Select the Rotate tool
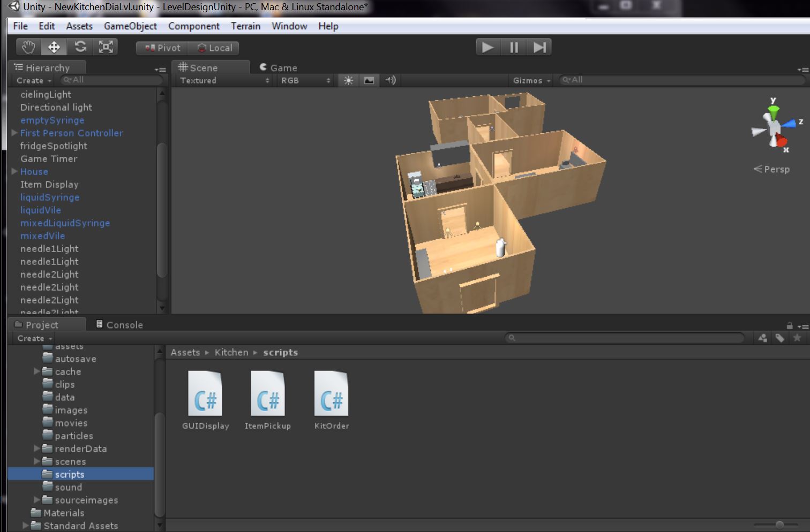 79,47
